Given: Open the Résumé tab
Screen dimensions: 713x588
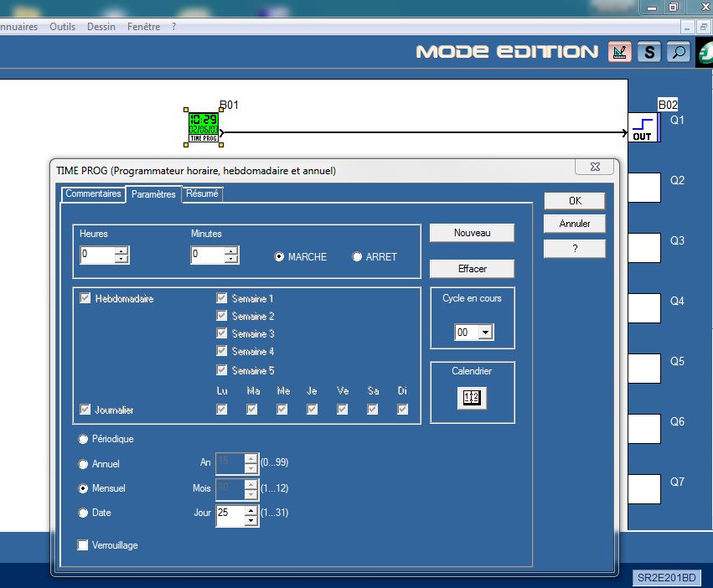Looking at the screenshot, I should (x=203, y=193).
